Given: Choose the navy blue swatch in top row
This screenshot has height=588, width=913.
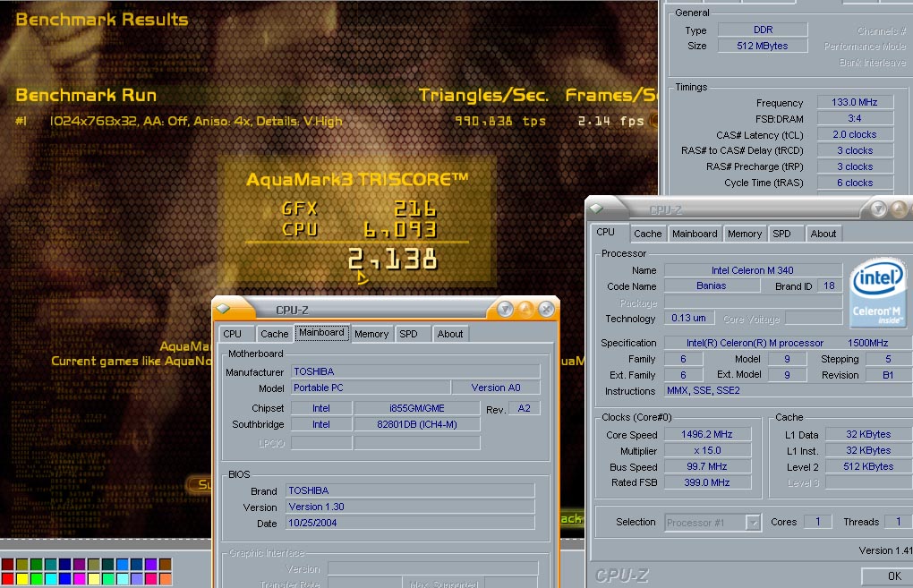Looking at the screenshot, I should click(x=64, y=564).
